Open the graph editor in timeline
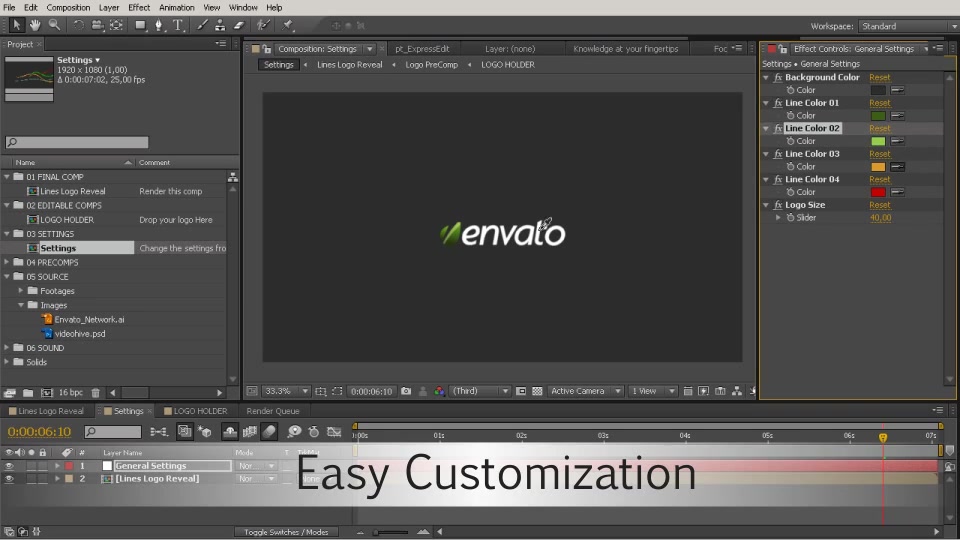The width and height of the screenshot is (960, 540). [334, 432]
